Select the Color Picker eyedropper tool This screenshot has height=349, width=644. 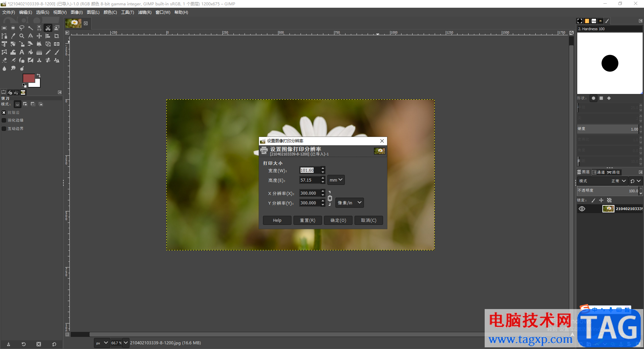click(13, 36)
